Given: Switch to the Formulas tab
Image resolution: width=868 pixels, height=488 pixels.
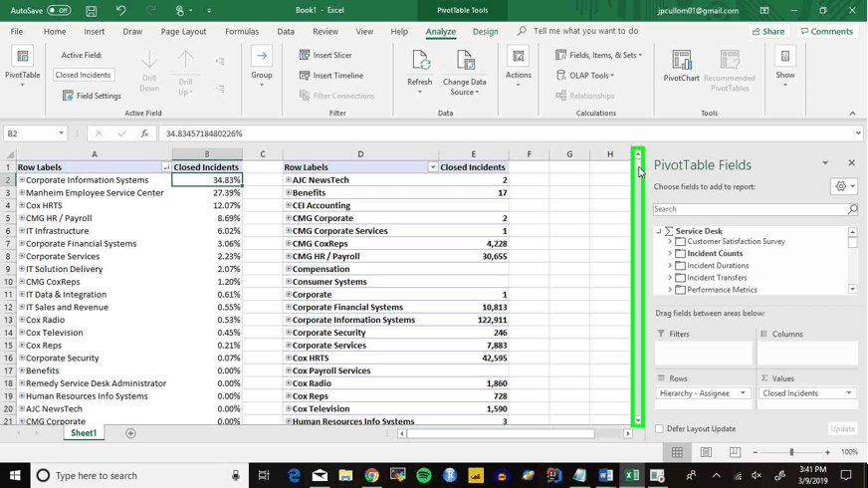Looking at the screenshot, I should 242,32.
